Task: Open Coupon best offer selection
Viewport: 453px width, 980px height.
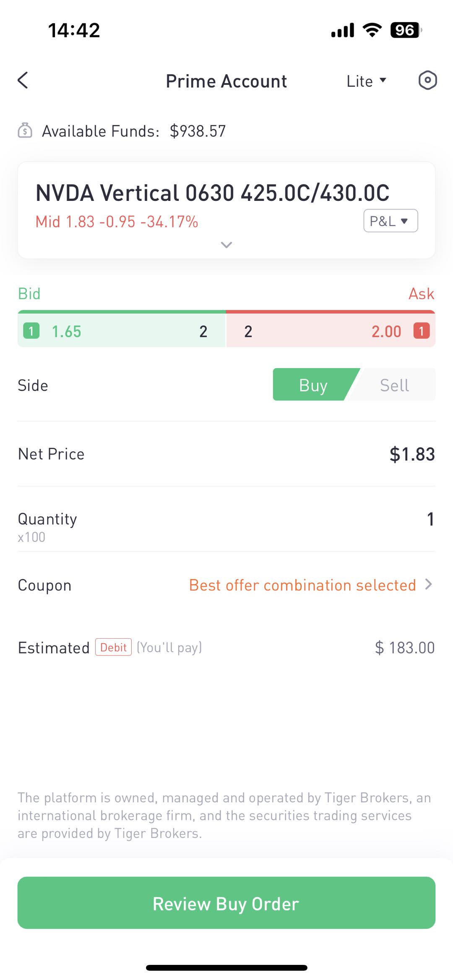Action: coord(310,585)
